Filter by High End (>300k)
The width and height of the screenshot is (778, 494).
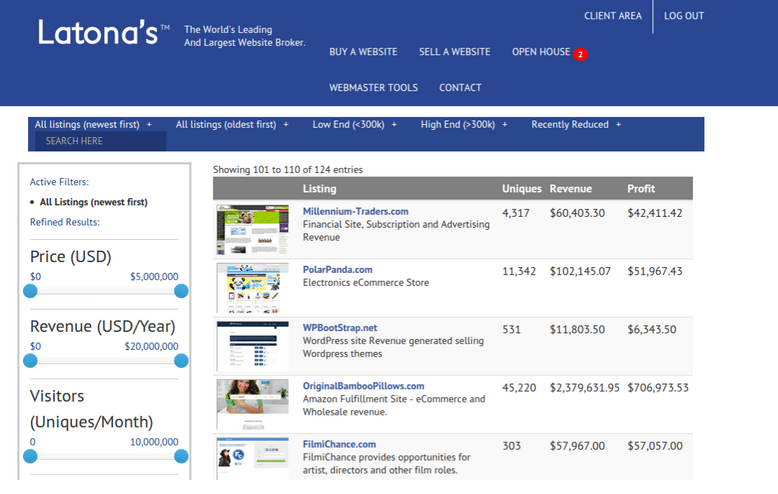[x=457, y=124]
